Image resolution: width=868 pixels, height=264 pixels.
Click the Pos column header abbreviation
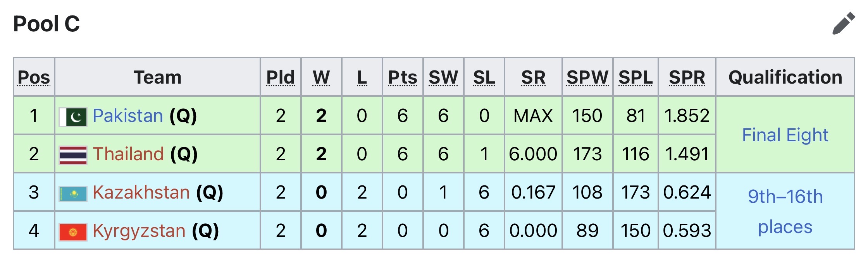(x=34, y=77)
